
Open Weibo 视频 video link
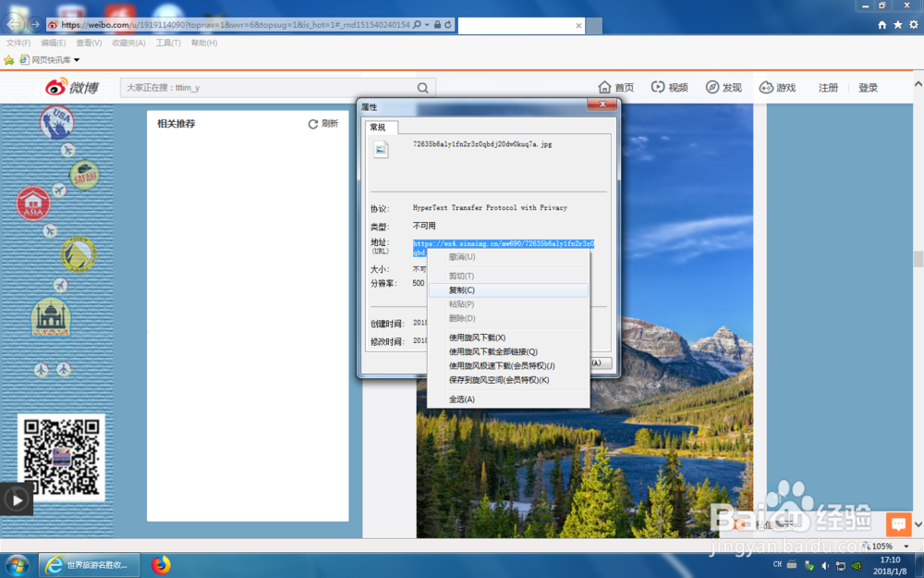pos(669,87)
